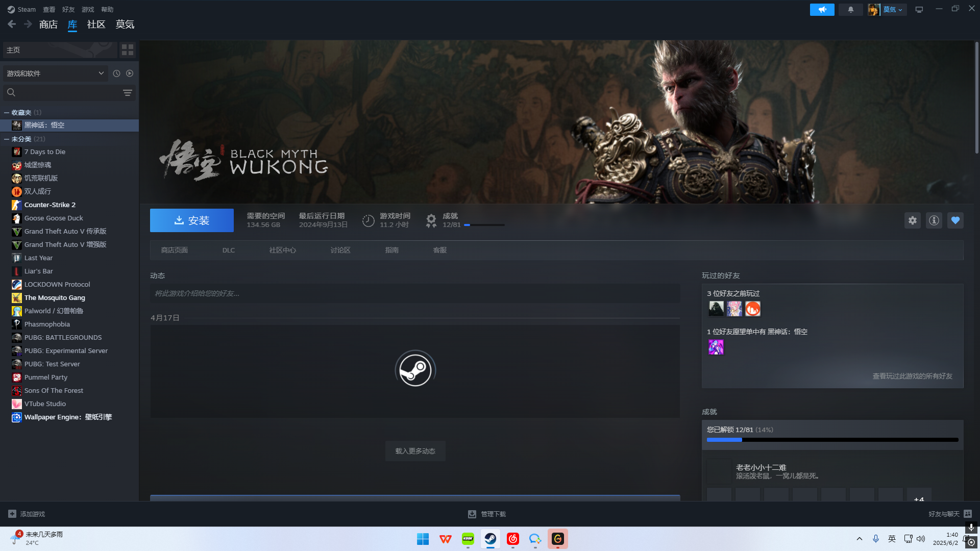Image resolution: width=980 pixels, height=551 pixels.
Task: Open advanced filter options icon
Action: (x=128, y=92)
